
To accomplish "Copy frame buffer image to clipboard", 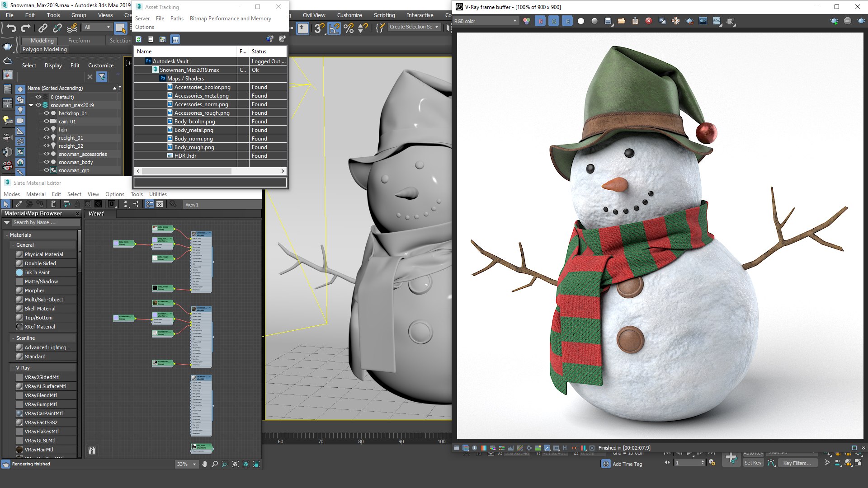I will coord(635,21).
